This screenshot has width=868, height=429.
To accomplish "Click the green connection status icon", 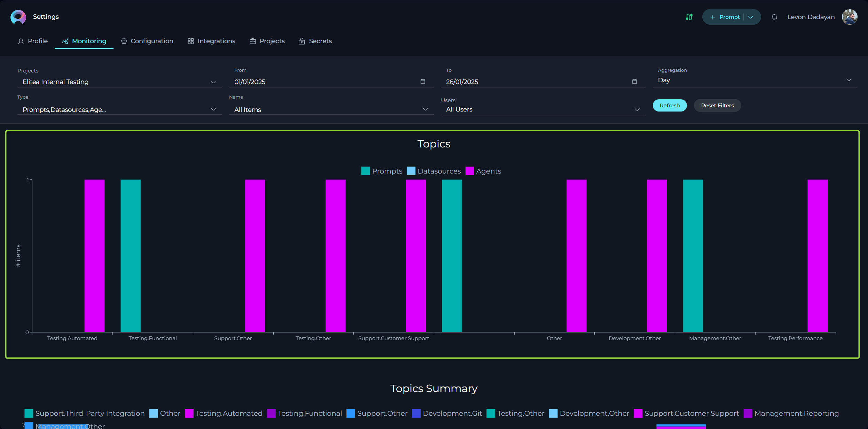I will point(689,17).
